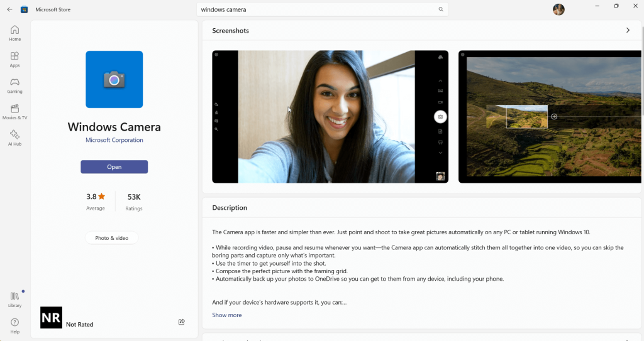Open the AI Hub section

click(14, 138)
